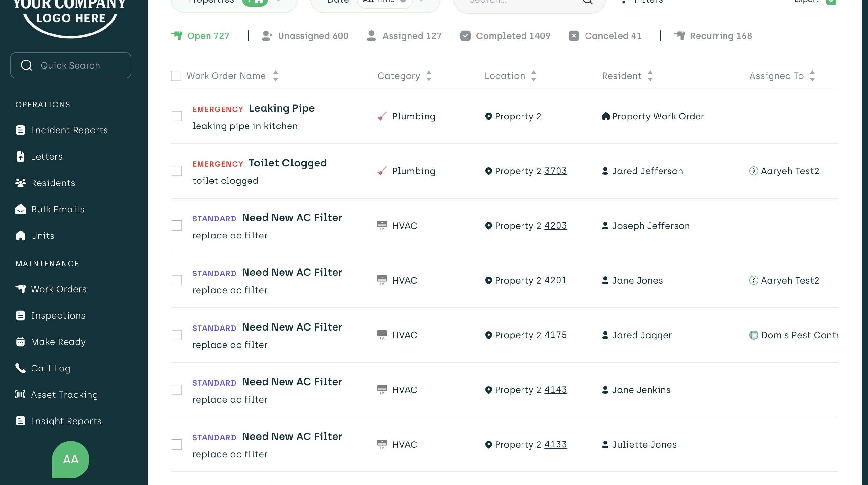Click the Letters sidebar icon
The image size is (868, 485).
21,156
